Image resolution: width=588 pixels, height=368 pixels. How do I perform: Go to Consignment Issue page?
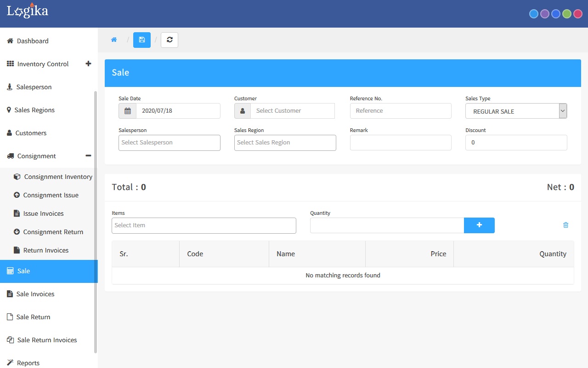pos(51,195)
